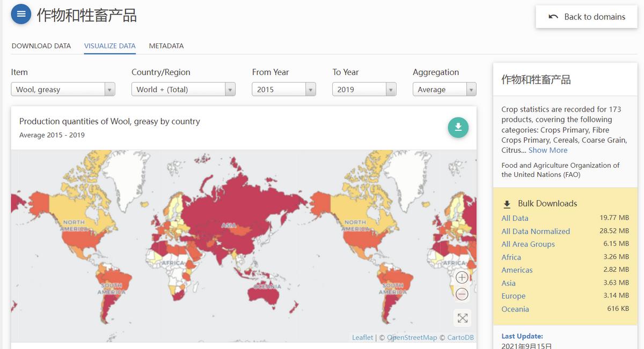
Task: Click the Show More link
Action: tap(547, 150)
